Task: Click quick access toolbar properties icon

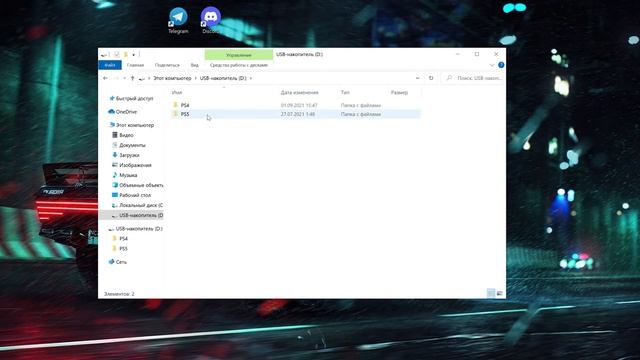Action: click(117, 54)
